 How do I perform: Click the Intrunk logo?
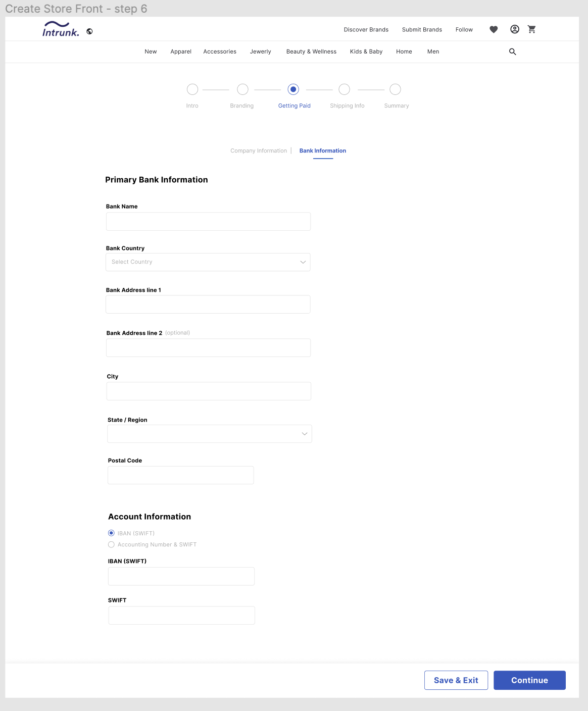click(x=61, y=29)
